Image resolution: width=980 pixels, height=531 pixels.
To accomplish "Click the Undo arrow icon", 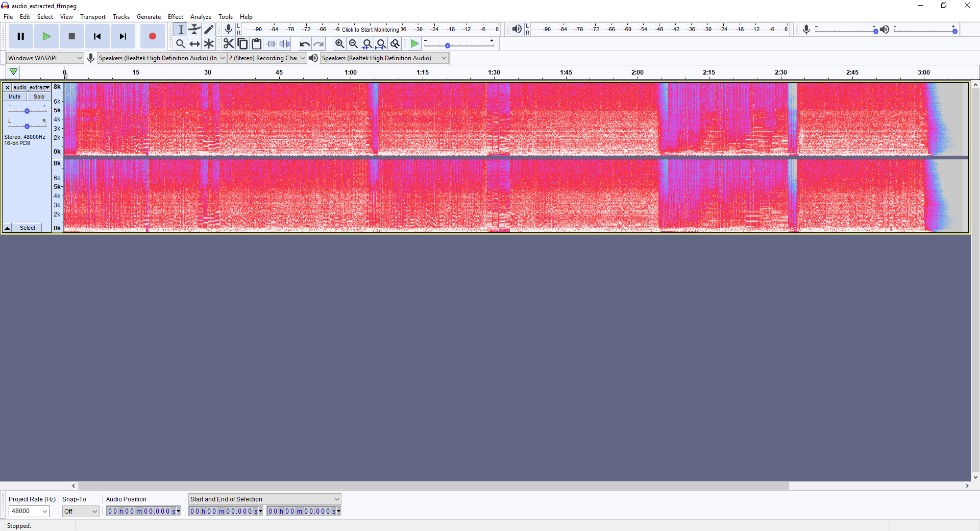I will pos(305,44).
